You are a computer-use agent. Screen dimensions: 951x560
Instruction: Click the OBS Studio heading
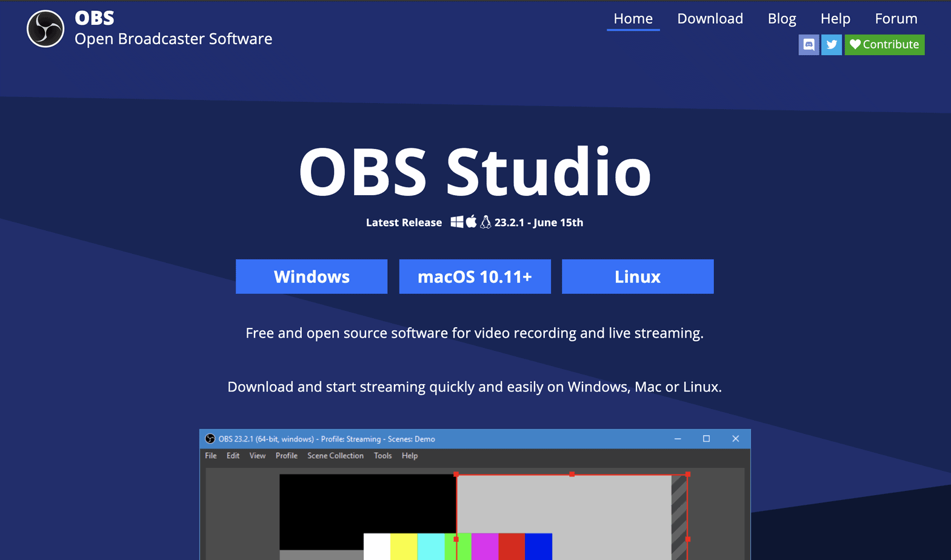coord(475,172)
